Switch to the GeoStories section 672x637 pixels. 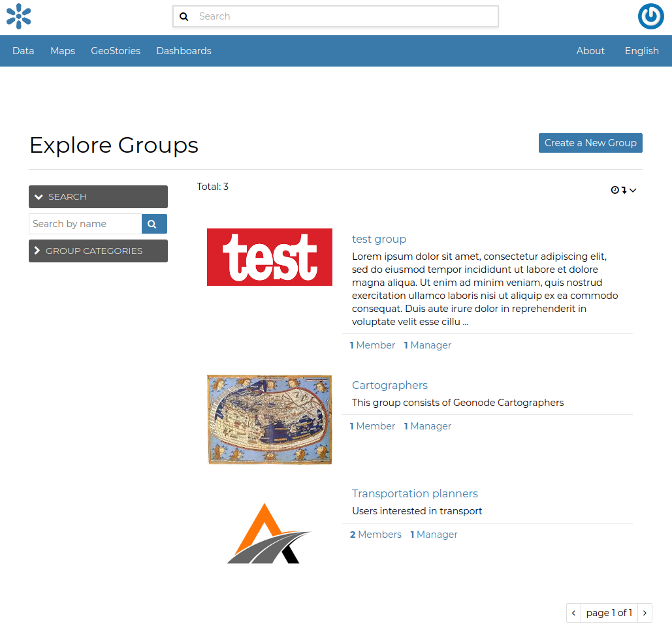(x=116, y=50)
